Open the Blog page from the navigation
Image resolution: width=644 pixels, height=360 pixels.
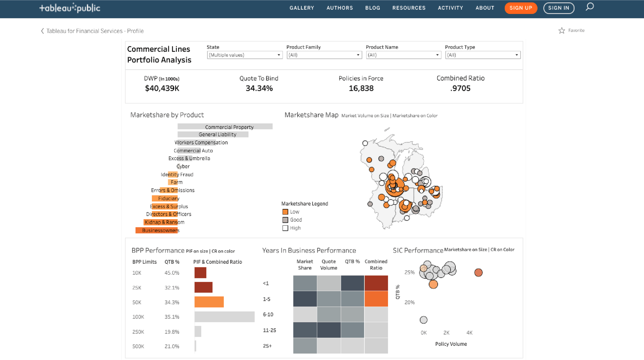[x=373, y=8]
